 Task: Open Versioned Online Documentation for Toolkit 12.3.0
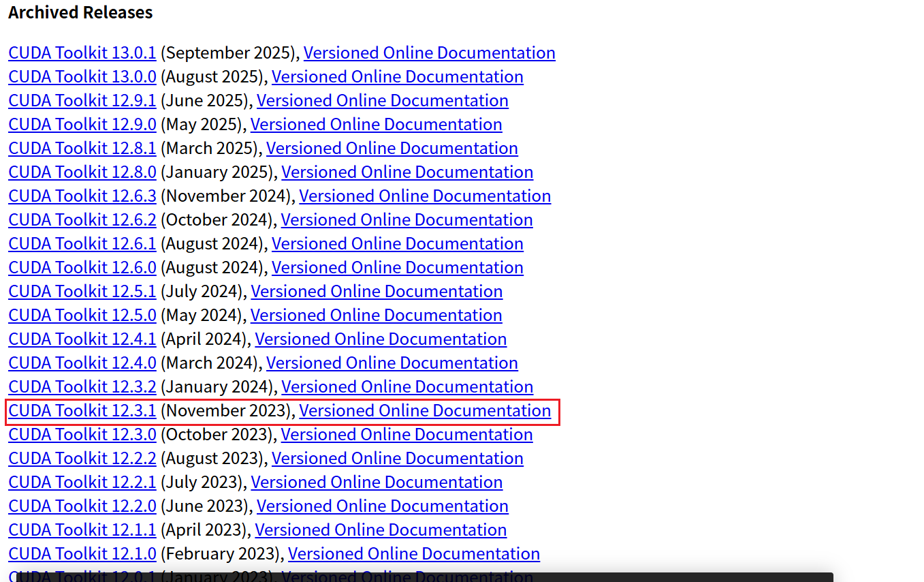pos(407,434)
